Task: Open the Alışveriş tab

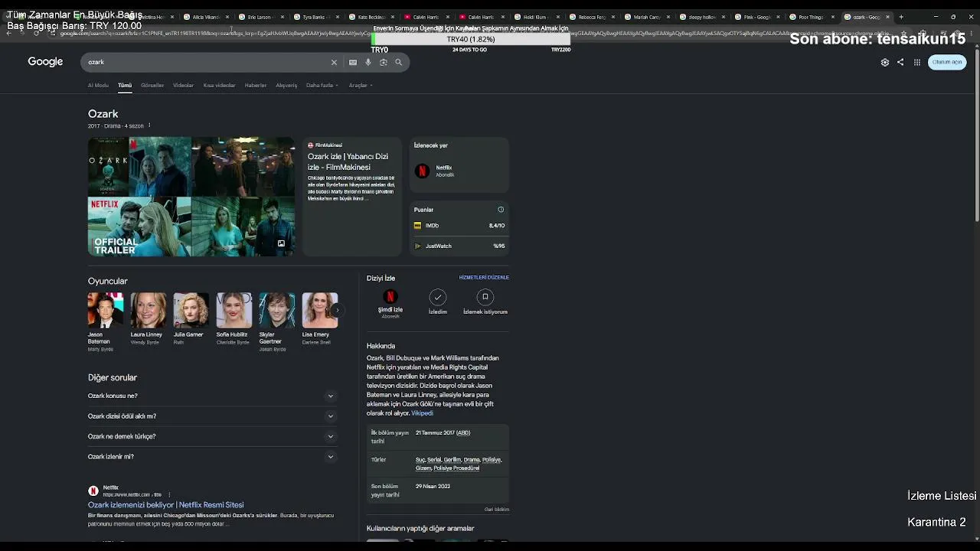Action: click(x=286, y=86)
